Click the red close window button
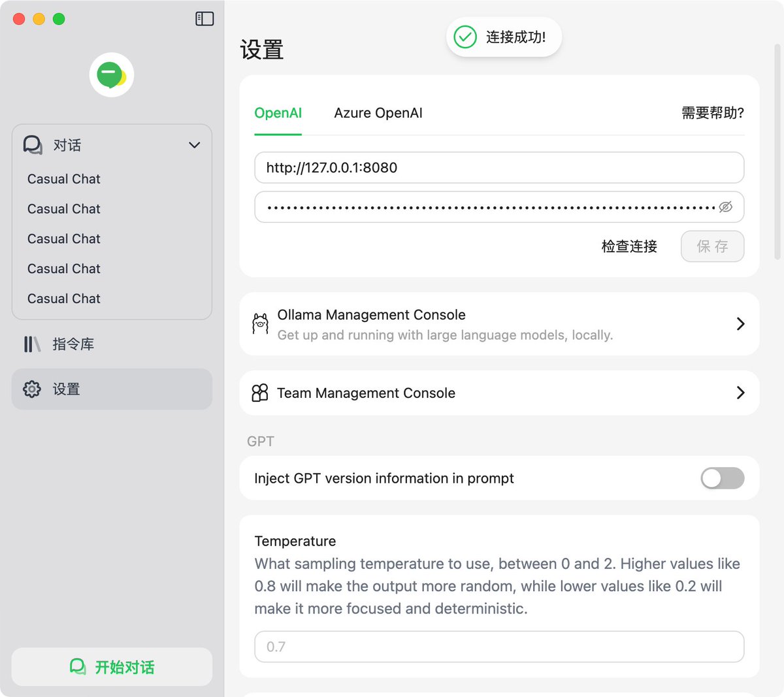784x697 pixels. [19, 19]
